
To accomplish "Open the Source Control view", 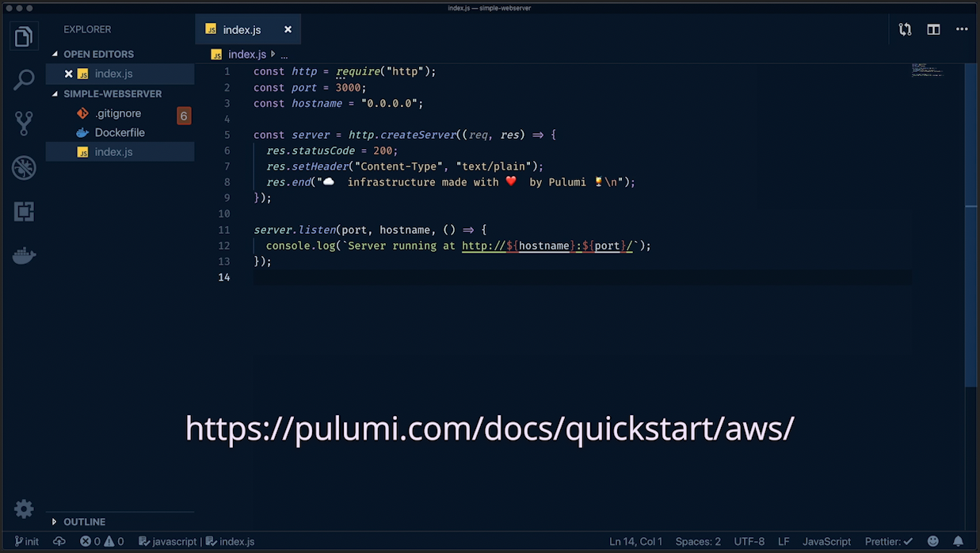I will tap(24, 123).
